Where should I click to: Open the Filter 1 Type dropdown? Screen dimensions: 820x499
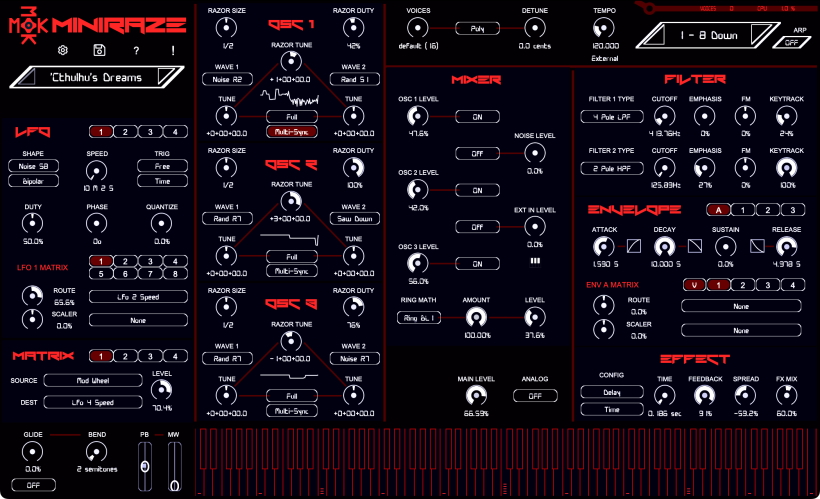(610, 116)
